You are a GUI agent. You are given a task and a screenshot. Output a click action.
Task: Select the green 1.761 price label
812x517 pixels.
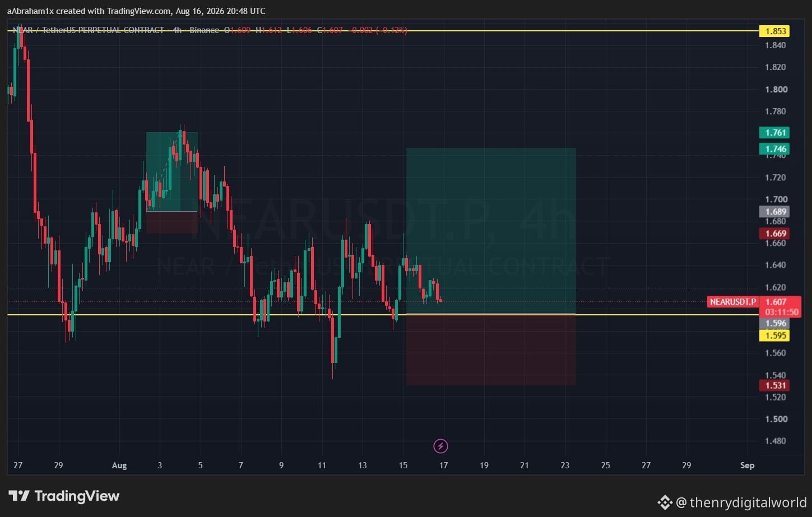pyautogui.click(x=774, y=133)
